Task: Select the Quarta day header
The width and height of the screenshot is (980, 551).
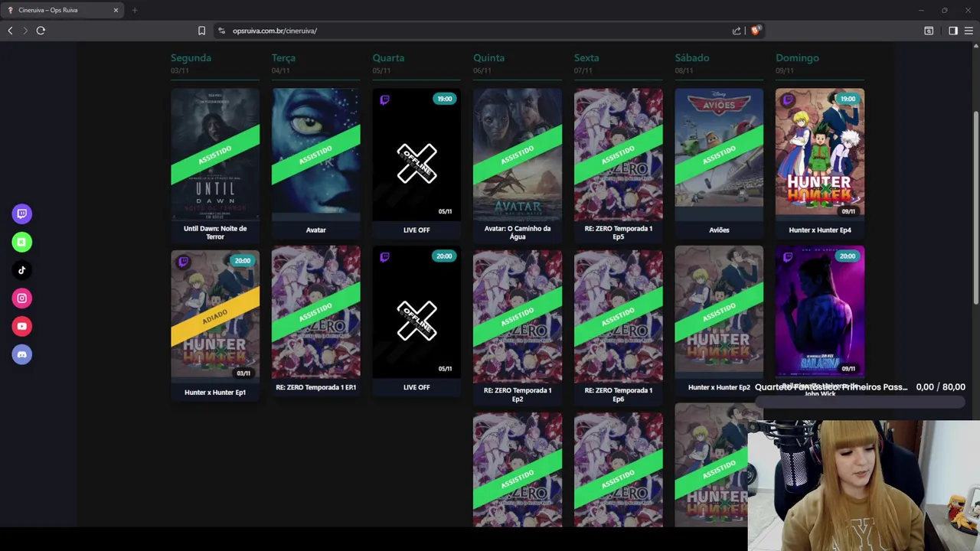Action: (x=388, y=58)
